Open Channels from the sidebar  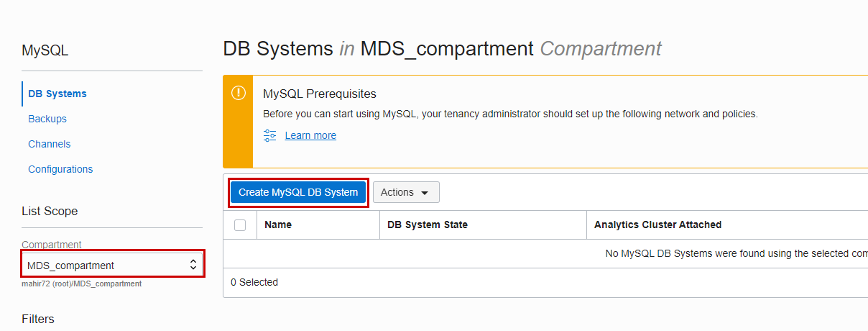point(50,144)
